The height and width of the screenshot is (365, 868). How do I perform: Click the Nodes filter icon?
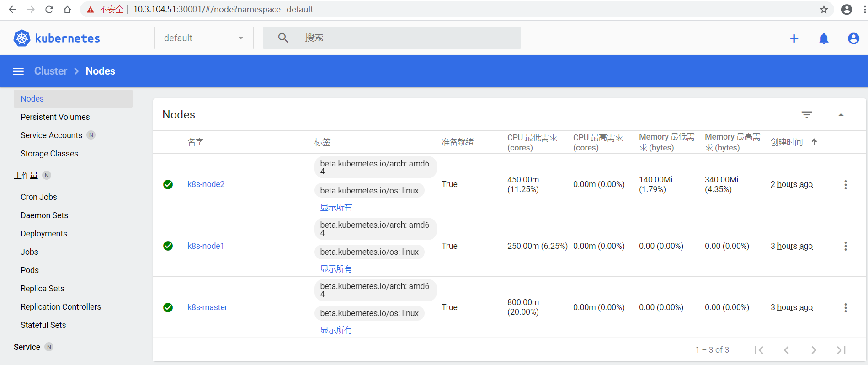807,115
